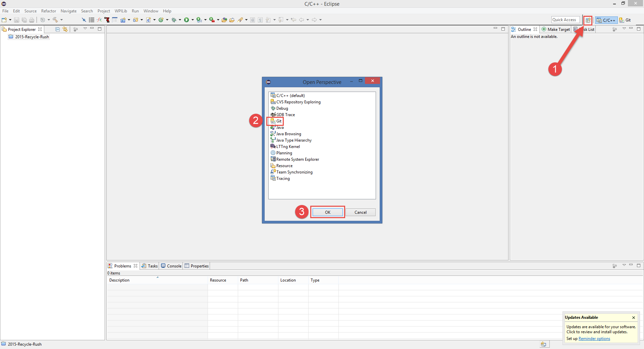The height and width of the screenshot is (349, 644).
Task: Open the Window menu
Action: coord(151,11)
